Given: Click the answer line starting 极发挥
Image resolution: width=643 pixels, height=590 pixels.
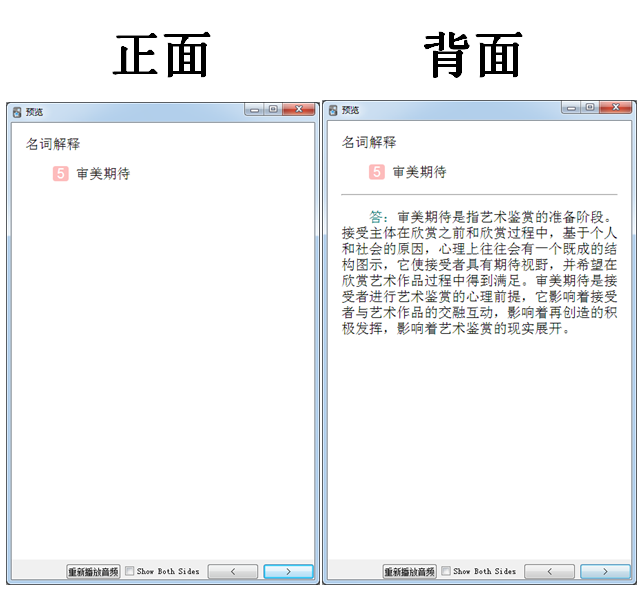Looking at the screenshot, I should click(x=456, y=328).
